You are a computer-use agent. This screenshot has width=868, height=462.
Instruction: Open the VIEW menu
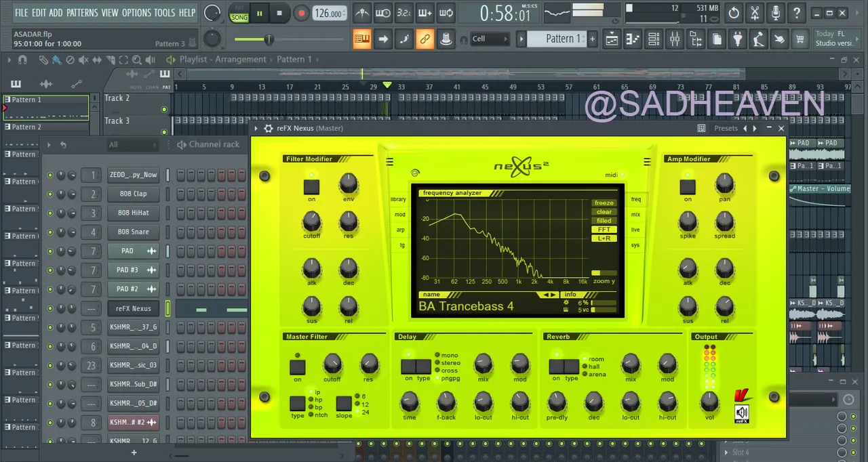pyautogui.click(x=110, y=12)
